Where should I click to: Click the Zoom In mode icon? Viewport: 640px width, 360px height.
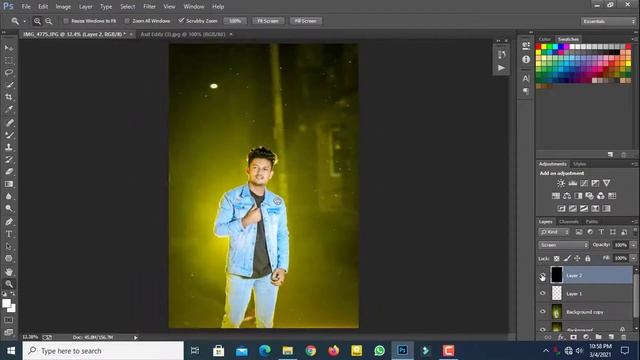pyautogui.click(x=37, y=21)
